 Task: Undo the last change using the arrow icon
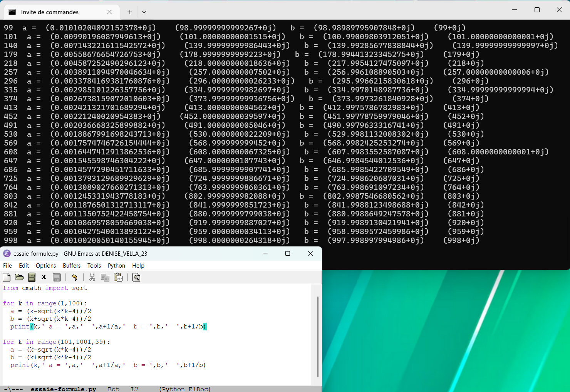(x=74, y=277)
